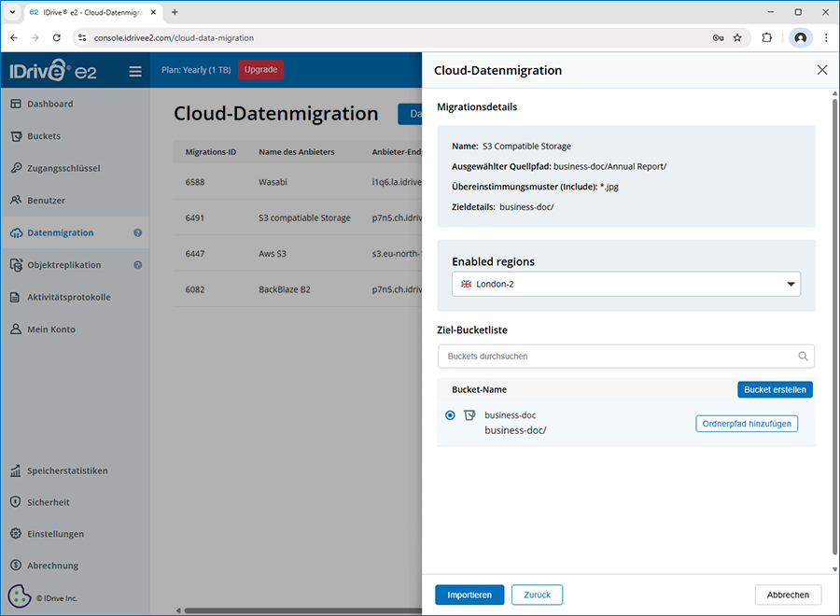Screen dimensions: 840x616
Task: Select the business-doc bucket radio button
Action: (451, 415)
